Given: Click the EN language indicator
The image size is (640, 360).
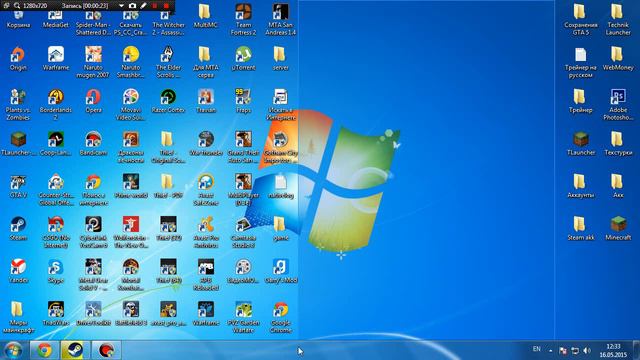Looking at the screenshot, I should [x=536, y=349].
